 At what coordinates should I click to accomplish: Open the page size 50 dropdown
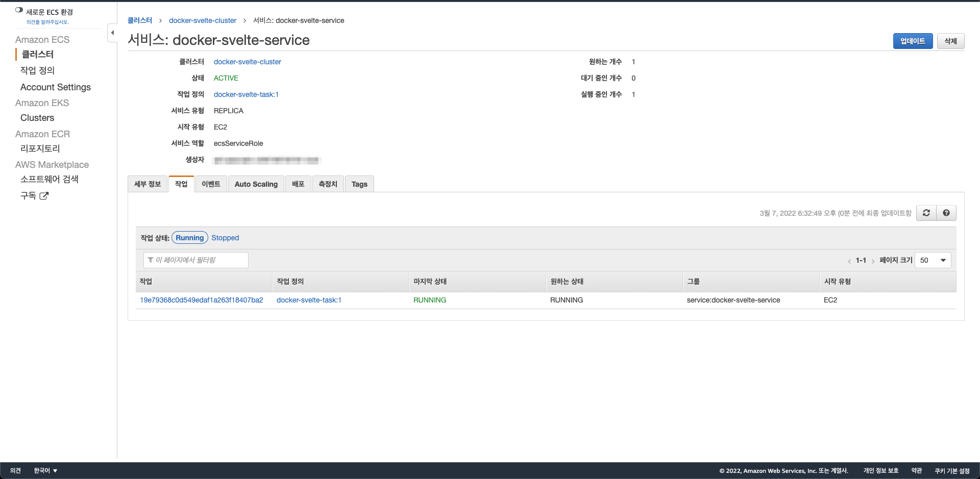(x=933, y=260)
